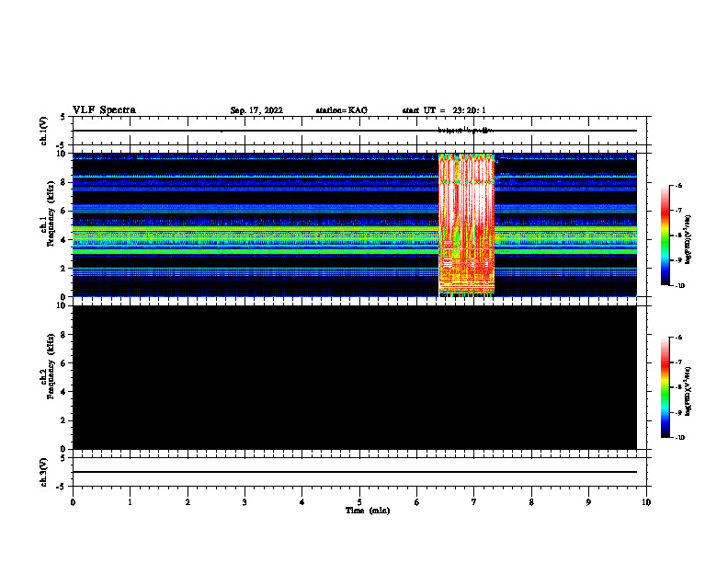728x563 pixels.
Task: Click the "-6" label on upper color bar
Action: pos(678,186)
